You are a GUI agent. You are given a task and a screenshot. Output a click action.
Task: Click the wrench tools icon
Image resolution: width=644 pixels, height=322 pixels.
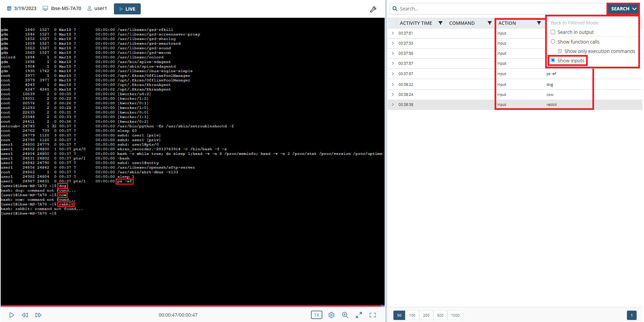coord(373,9)
